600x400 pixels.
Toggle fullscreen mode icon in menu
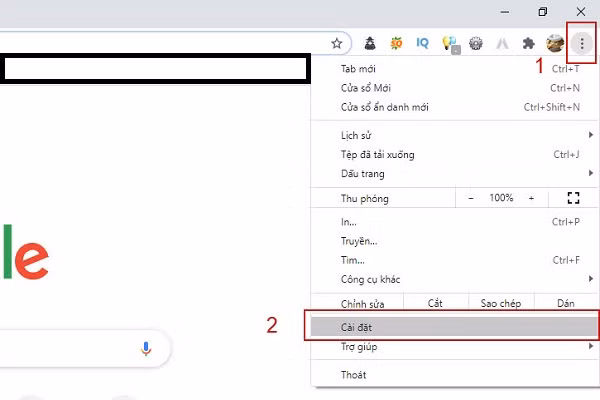tap(573, 198)
